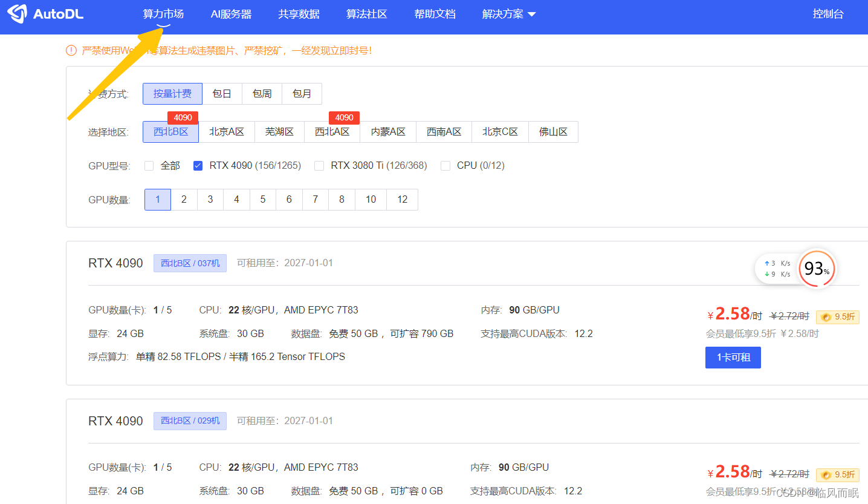
Task: Choose the 北京A区 region
Action: (x=227, y=132)
